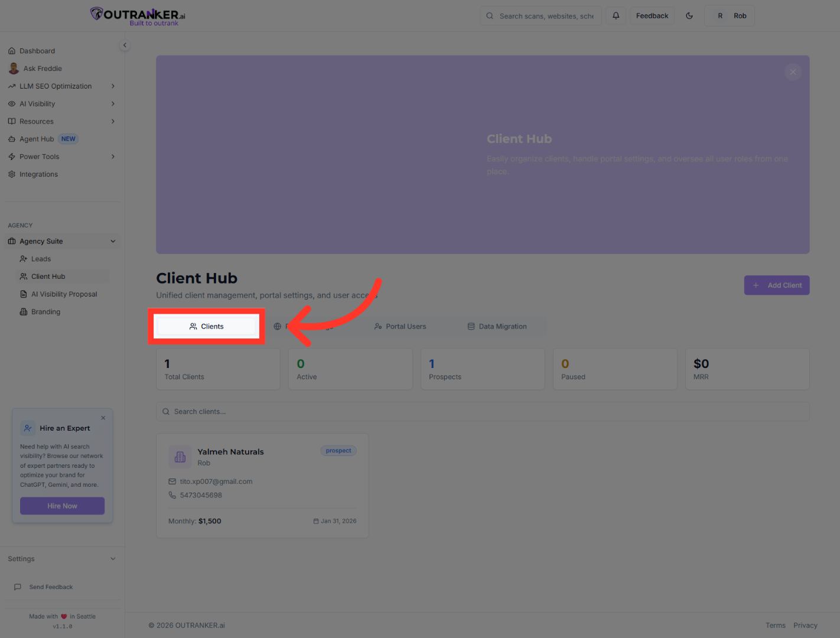Dismiss the Client Hub banner
Image resolution: width=840 pixels, height=638 pixels.
pos(793,72)
